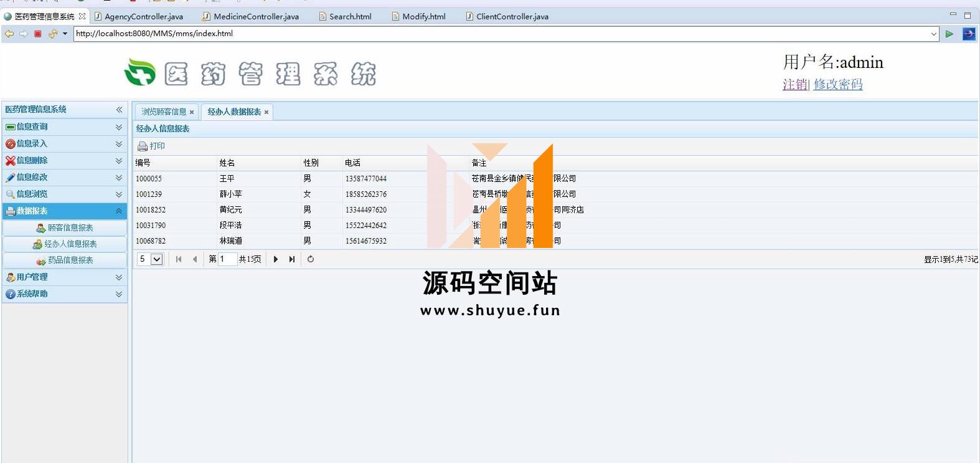Collapse the 数据报表 accordion section
Viewport: 980px width, 463px height.
tap(118, 211)
